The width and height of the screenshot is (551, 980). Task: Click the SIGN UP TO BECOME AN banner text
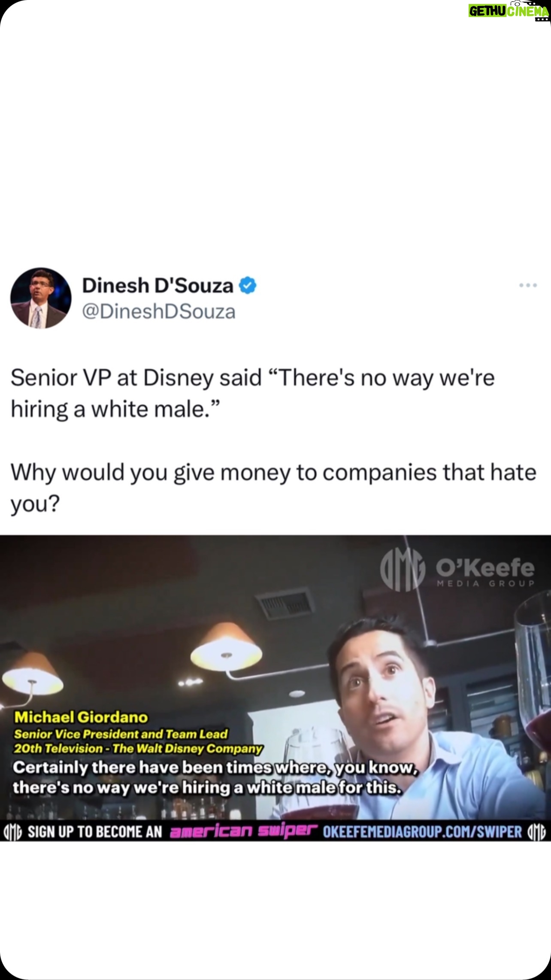[x=95, y=832]
